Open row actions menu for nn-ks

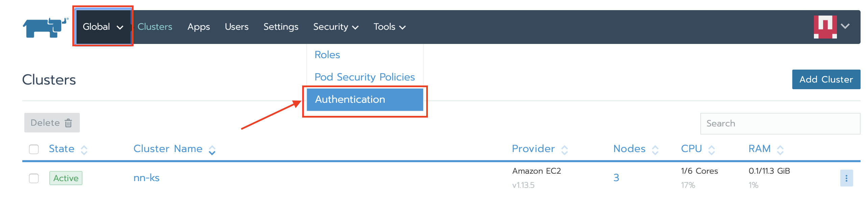coord(846,178)
